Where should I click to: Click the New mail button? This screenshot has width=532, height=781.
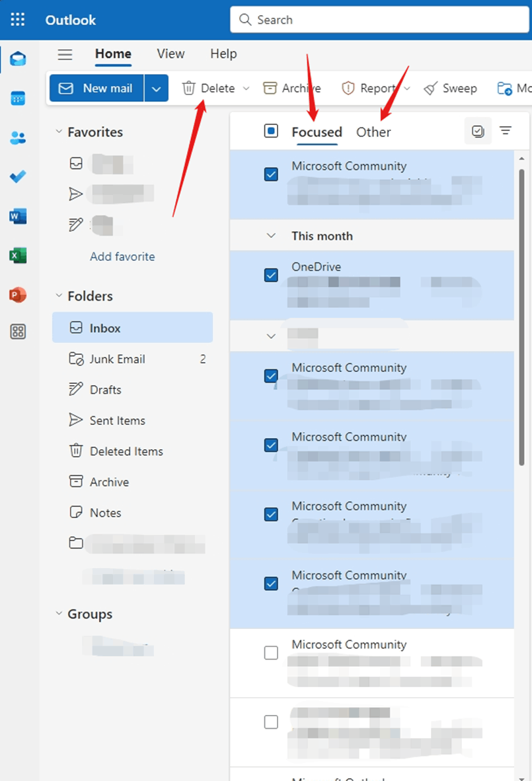[x=96, y=89]
